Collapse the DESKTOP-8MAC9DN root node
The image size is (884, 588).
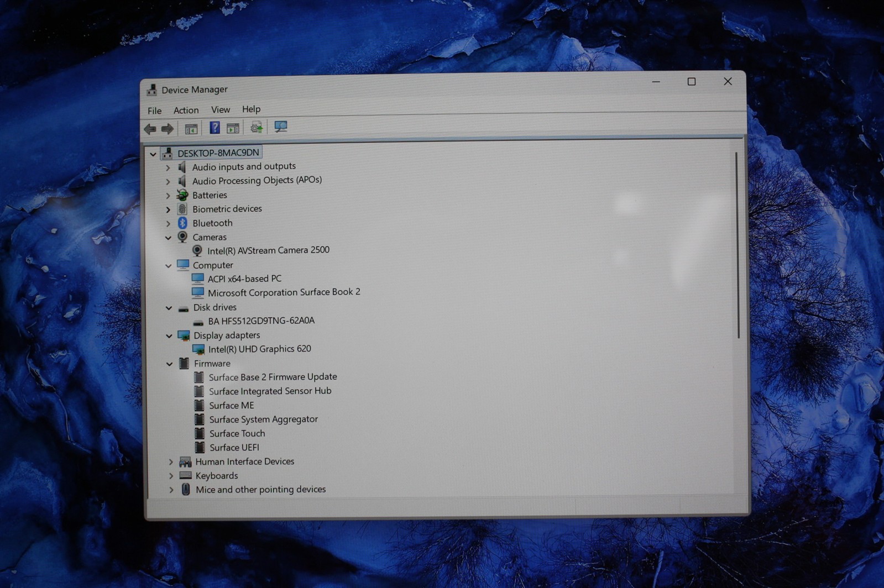[x=153, y=154]
